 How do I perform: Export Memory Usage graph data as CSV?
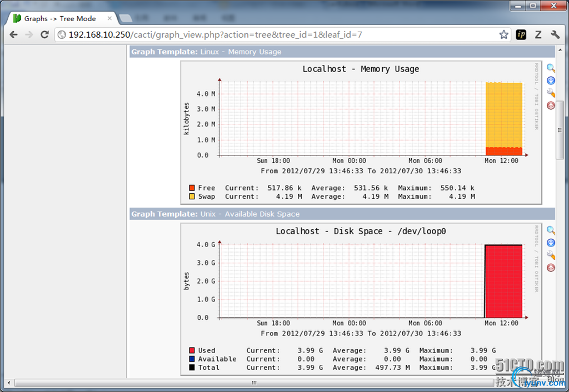(551, 81)
